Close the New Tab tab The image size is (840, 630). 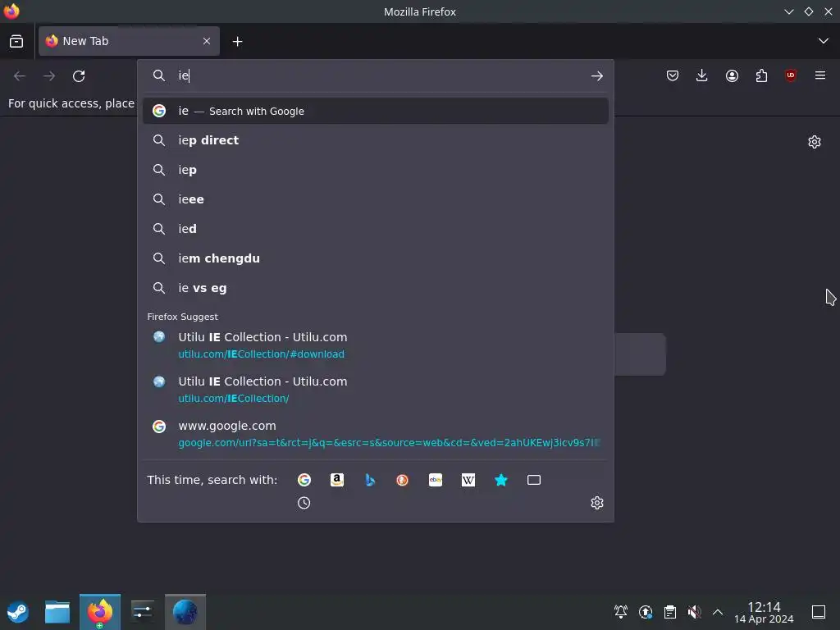pos(206,41)
